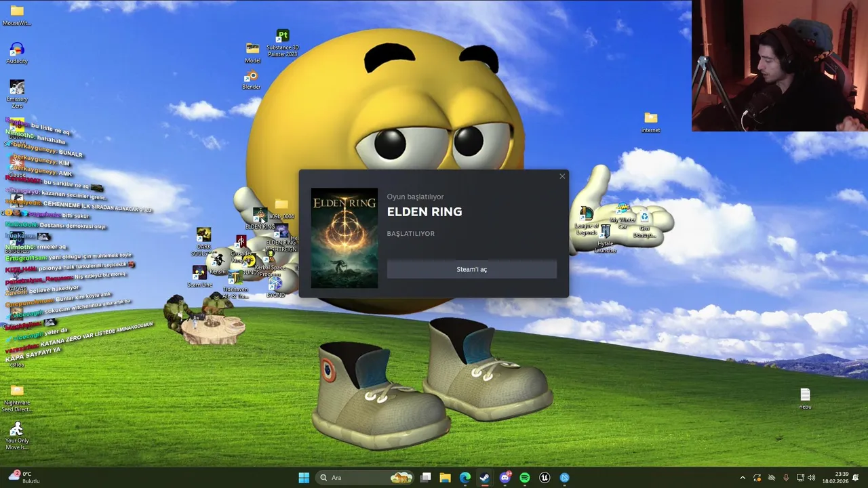Open the notification bell icon
The image size is (868, 488).
(x=856, y=478)
